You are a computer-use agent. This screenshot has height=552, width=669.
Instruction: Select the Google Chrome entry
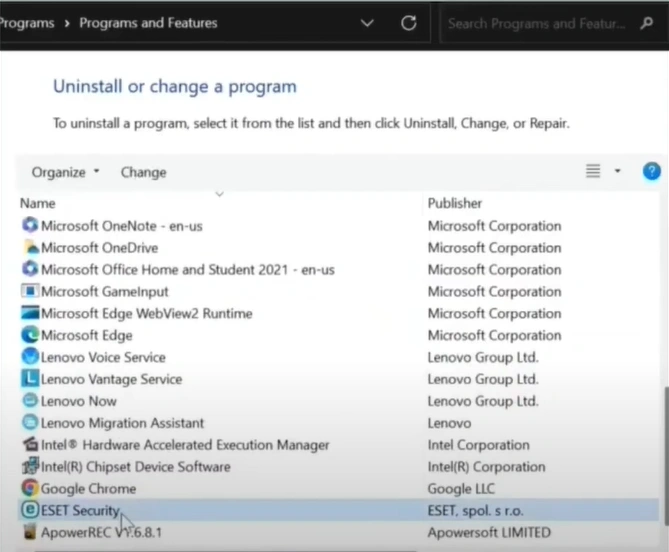pyautogui.click(x=88, y=488)
